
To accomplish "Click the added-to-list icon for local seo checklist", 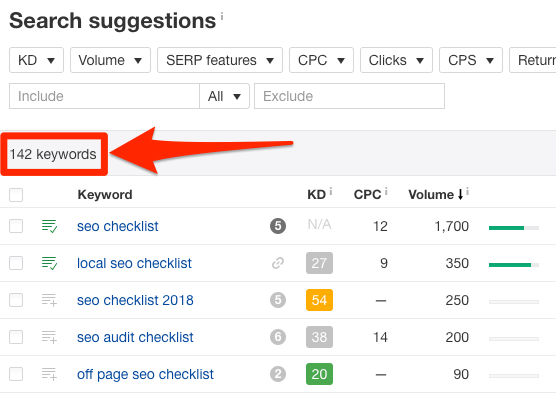I will (x=49, y=263).
